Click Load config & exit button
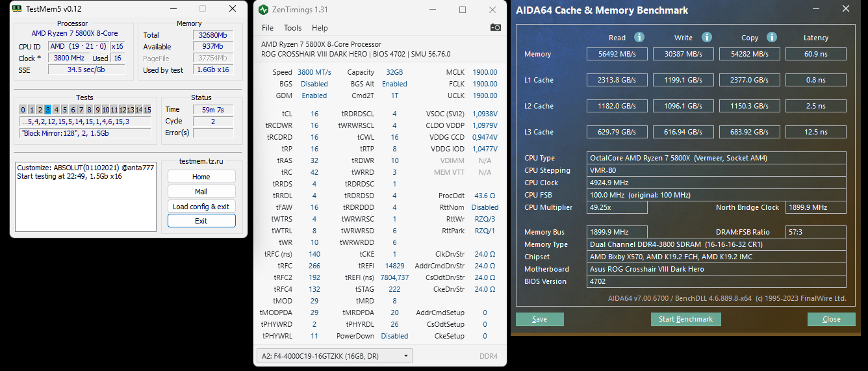 pyautogui.click(x=201, y=207)
